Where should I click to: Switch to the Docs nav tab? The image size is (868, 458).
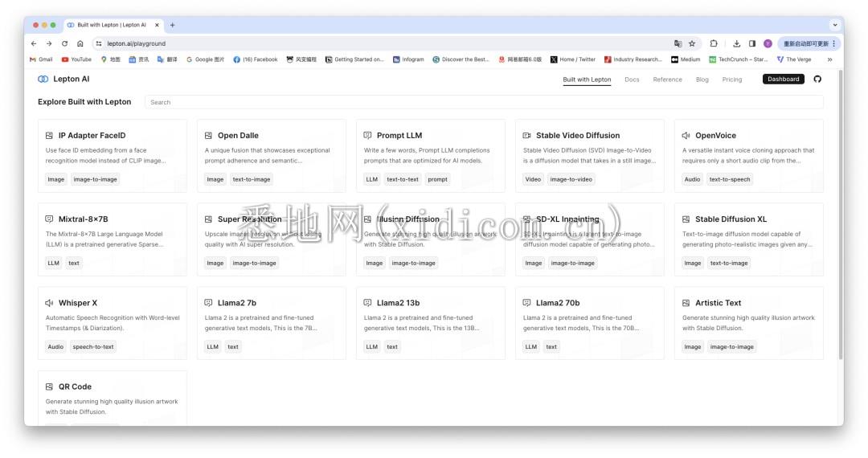pos(632,80)
